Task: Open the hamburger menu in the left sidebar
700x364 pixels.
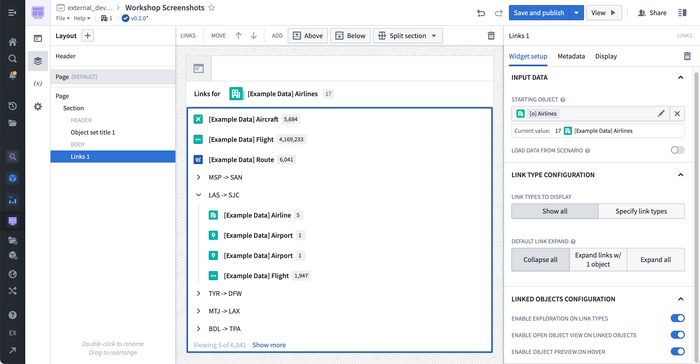Action: (12, 13)
